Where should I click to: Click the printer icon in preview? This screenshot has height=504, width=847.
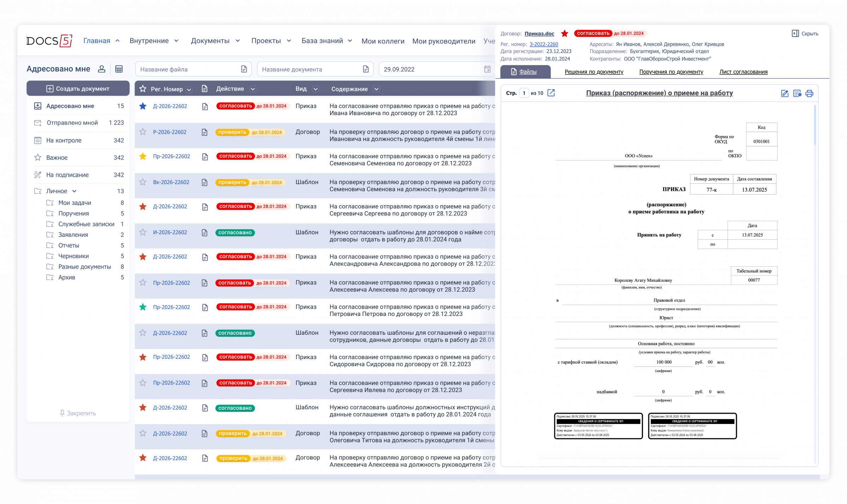click(809, 93)
